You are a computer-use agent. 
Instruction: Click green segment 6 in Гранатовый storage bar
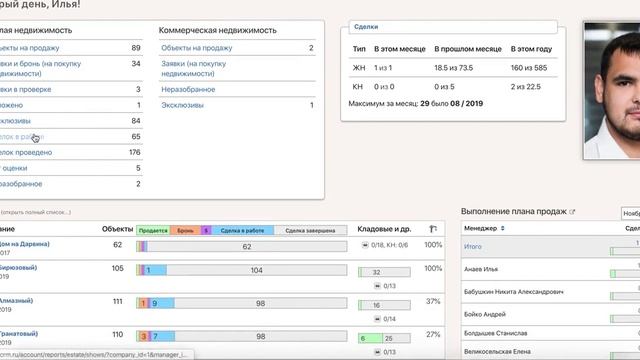tap(371, 338)
